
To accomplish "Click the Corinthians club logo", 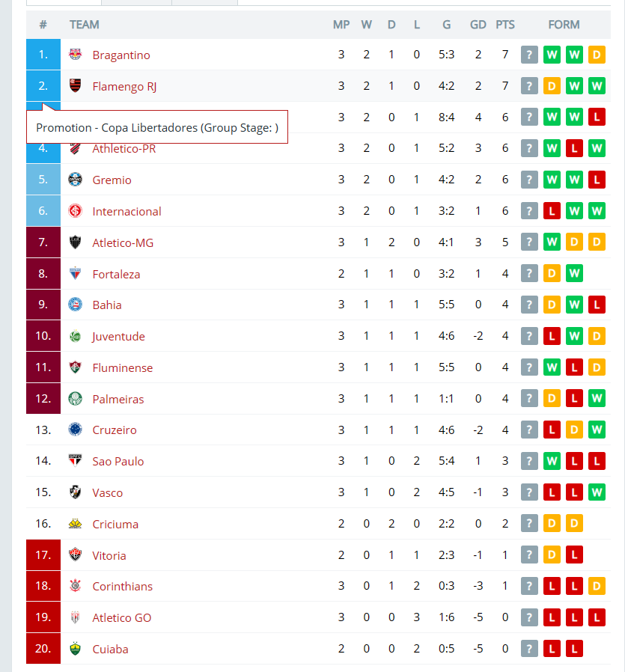I will coord(76,586).
